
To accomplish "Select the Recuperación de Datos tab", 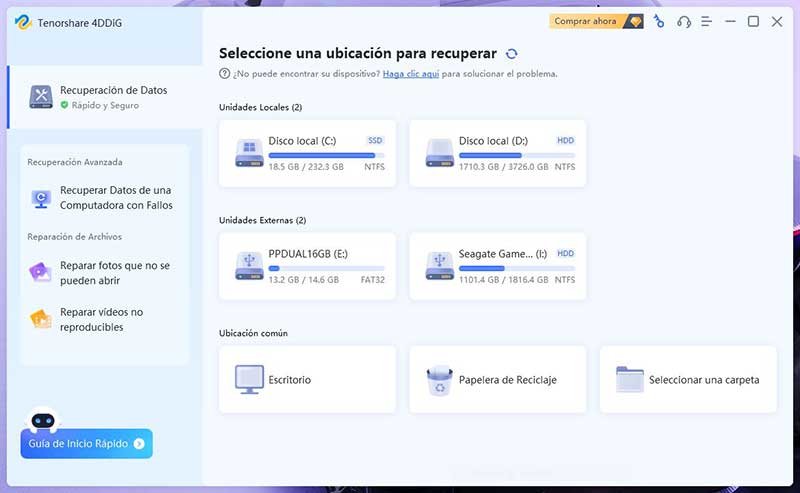I will click(105, 97).
